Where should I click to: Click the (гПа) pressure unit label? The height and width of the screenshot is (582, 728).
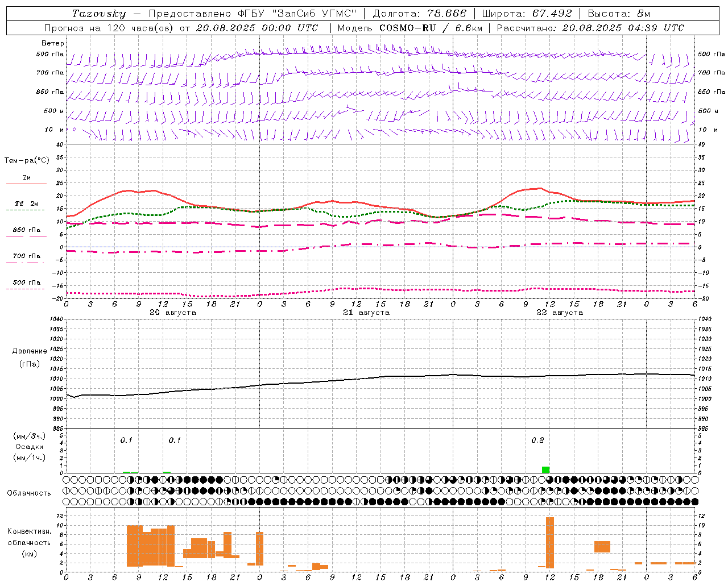click(30, 364)
